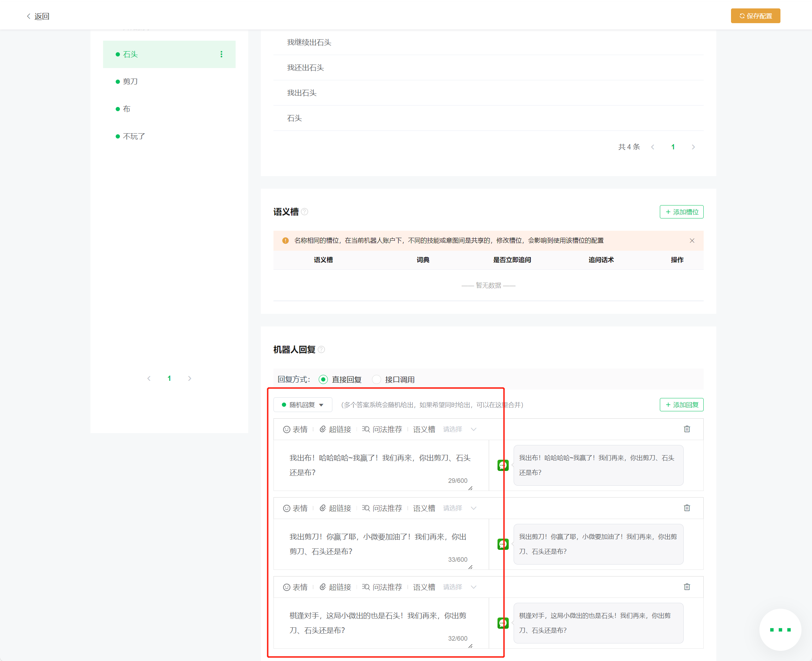This screenshot has width=812, height=661.
Task: Click the 保存配置 button
Action: [755, 16]
